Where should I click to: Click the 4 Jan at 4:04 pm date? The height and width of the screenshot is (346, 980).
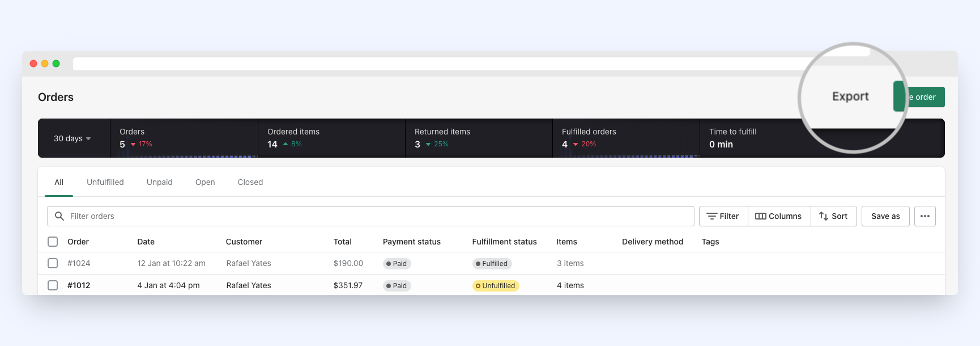click(168, 285)
